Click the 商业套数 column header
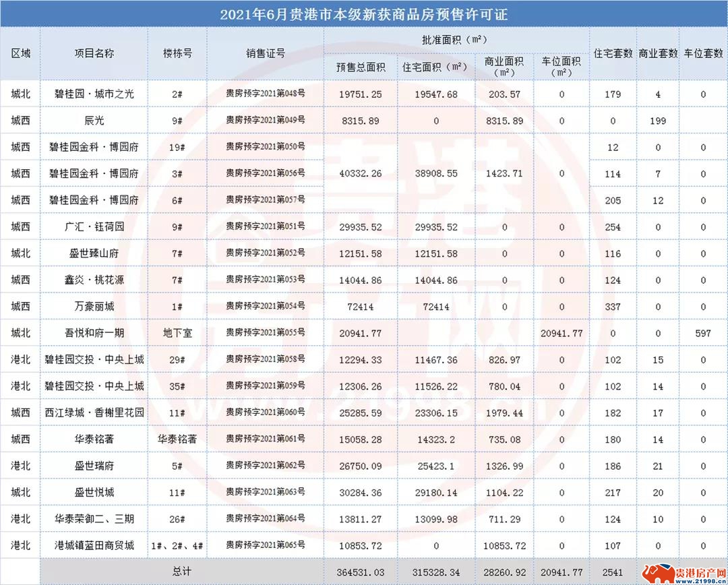 pyautogui.click(x=657, y=53)
